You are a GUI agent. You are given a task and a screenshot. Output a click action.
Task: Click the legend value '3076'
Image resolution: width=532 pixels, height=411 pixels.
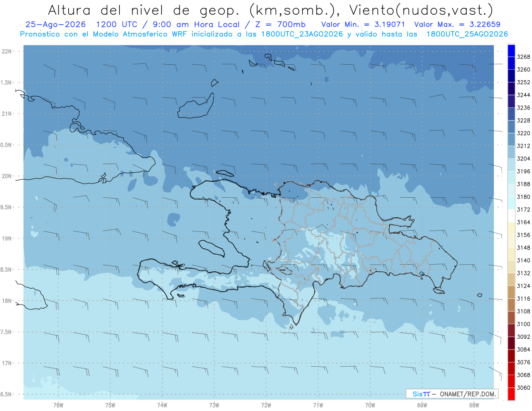(524, 362)
